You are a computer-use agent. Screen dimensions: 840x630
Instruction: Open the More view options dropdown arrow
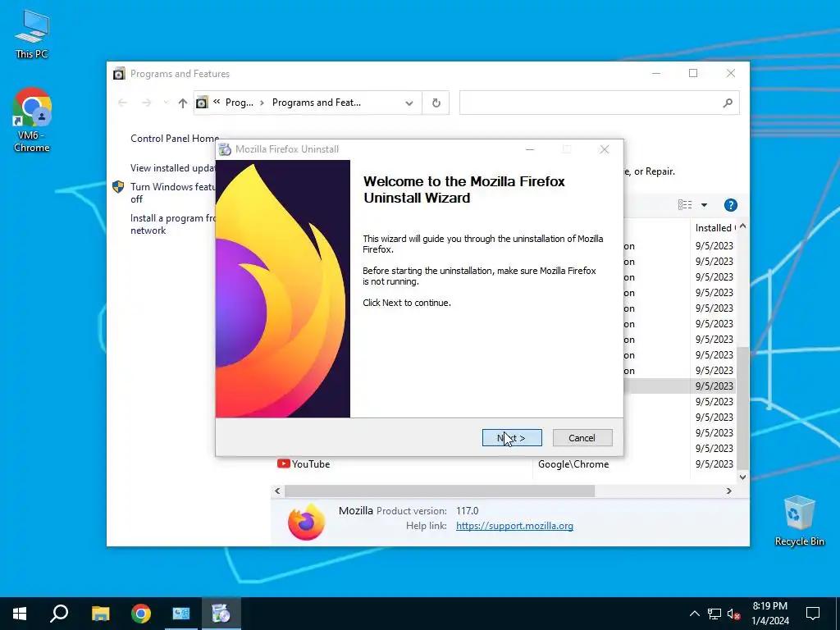[x=704, y=204]
